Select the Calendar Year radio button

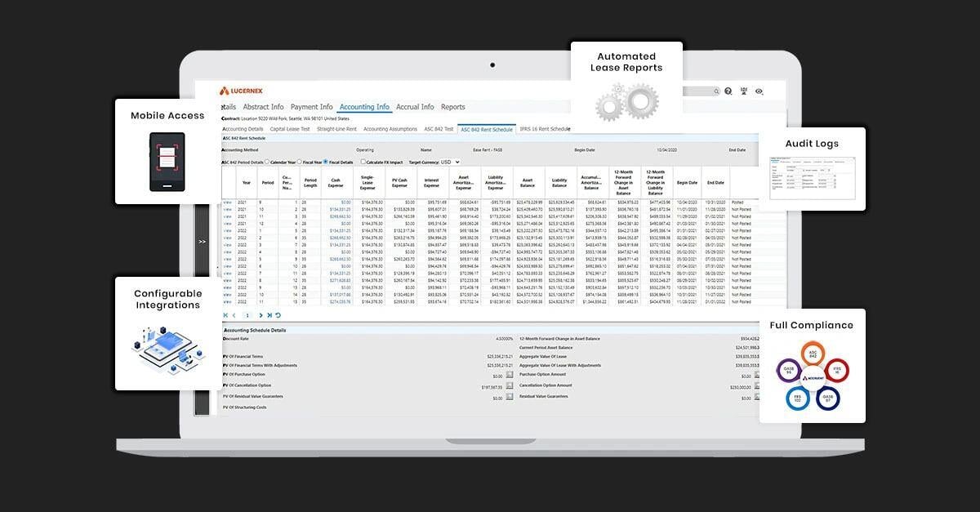pos(267,162)
